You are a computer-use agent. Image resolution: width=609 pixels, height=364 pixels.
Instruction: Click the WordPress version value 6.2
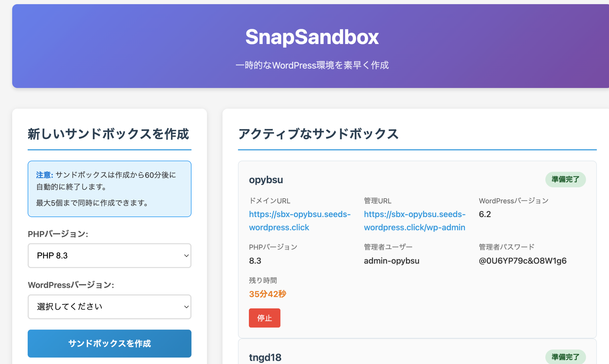[485, 214]
